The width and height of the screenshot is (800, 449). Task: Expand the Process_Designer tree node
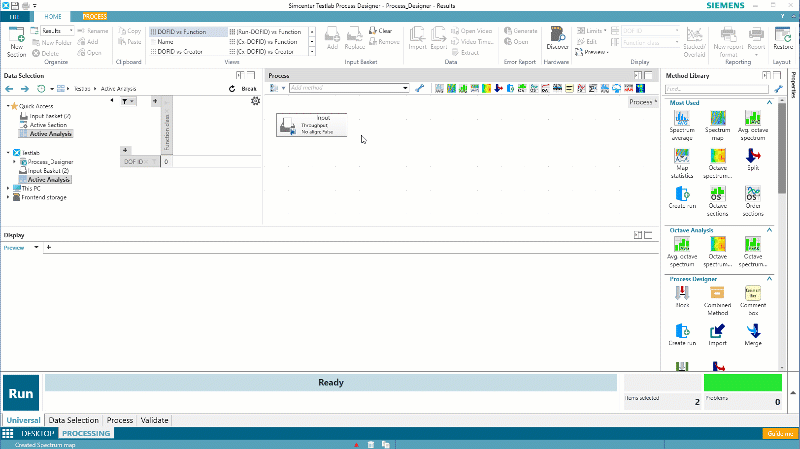click(x=15, y=161)
